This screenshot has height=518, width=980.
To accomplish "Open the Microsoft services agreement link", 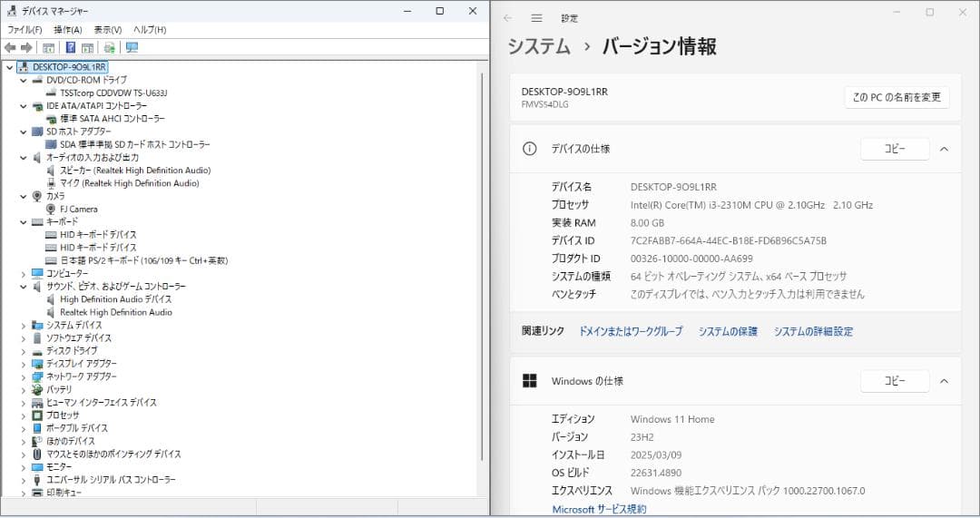I will [x=599, y=509].
